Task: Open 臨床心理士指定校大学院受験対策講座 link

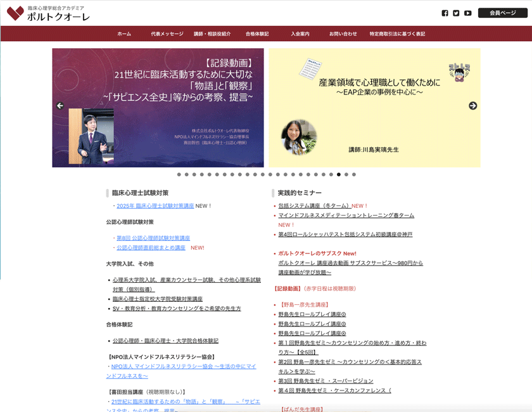Action: (158, 299)
